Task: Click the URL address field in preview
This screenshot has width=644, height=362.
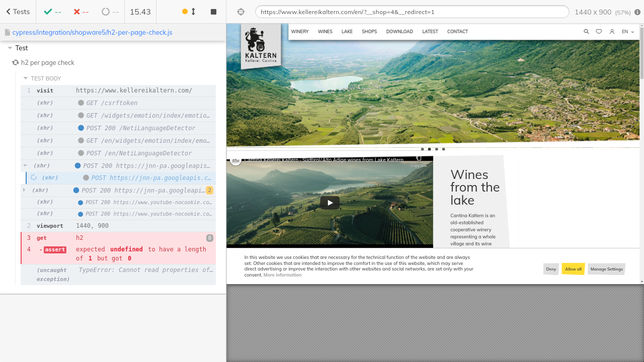Action: [412, 12]
